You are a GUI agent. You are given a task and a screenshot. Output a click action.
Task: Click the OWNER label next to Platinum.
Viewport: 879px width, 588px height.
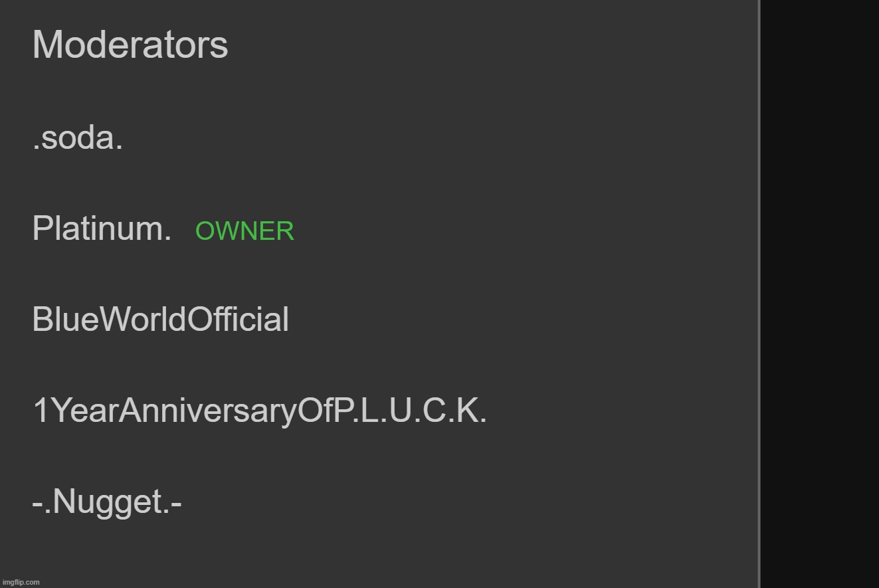point(244,231)
